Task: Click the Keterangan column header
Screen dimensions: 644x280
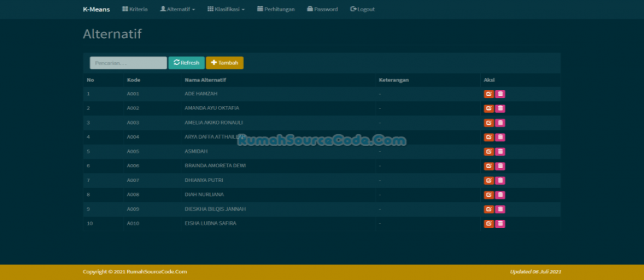Action: [393, 80]
